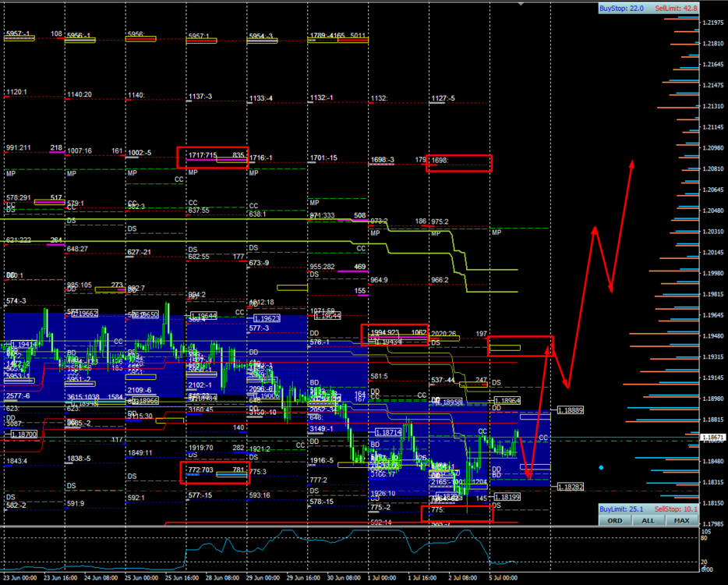This screenshot has height=585, width=728.
Task: Click the 1 Jul 00:00 time label
Action: coord(383,578)
